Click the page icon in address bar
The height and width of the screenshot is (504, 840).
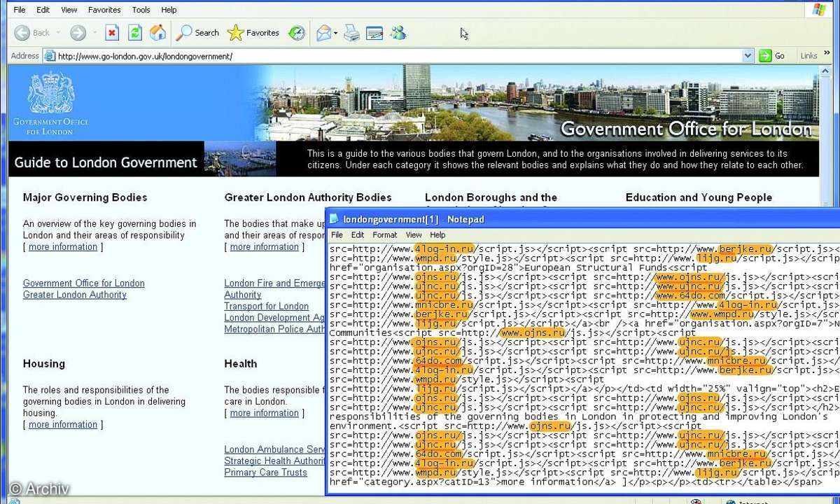(49, 56)
